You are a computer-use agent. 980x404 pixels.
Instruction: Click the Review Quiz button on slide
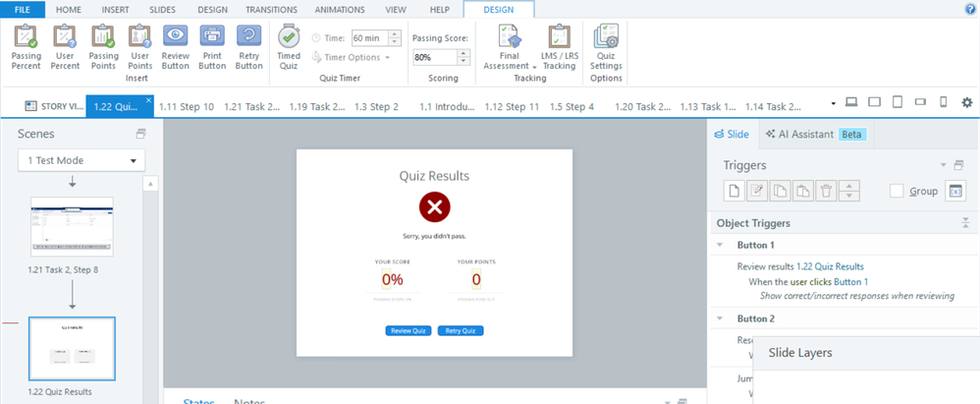408,331
